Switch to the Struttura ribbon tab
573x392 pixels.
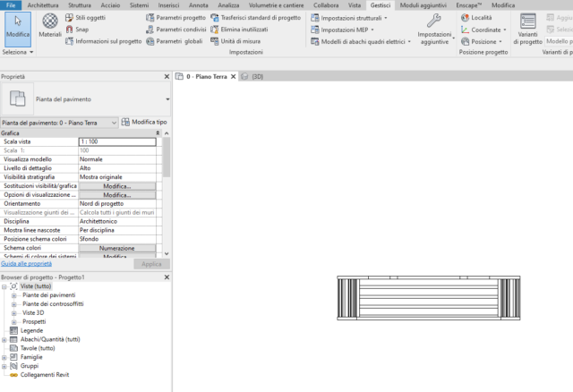point(80,5)
